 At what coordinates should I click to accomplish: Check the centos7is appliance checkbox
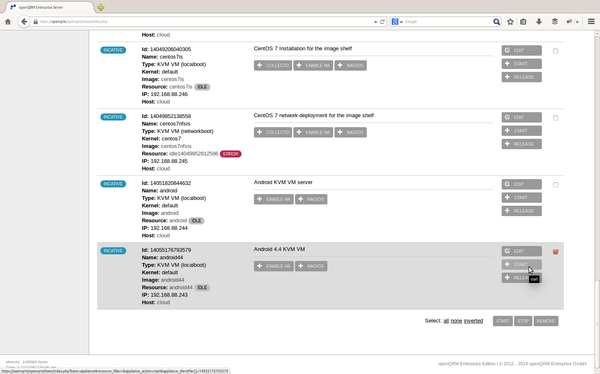[556, 51]
